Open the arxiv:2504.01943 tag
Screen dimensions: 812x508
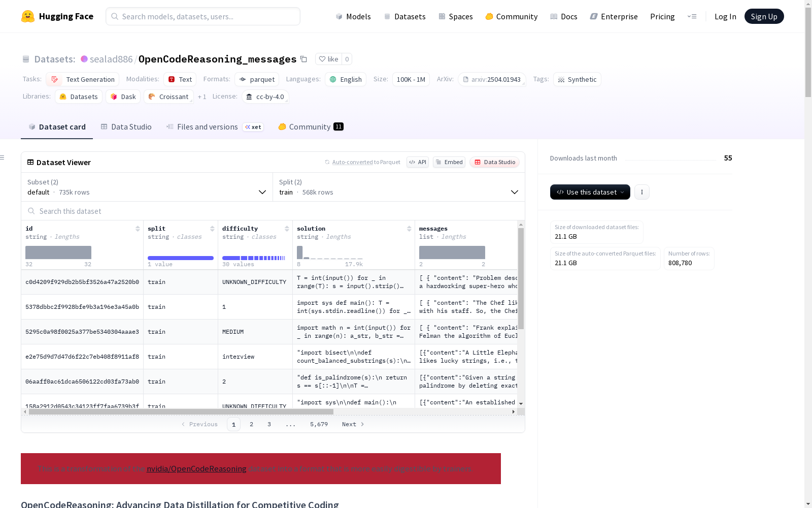492,79
